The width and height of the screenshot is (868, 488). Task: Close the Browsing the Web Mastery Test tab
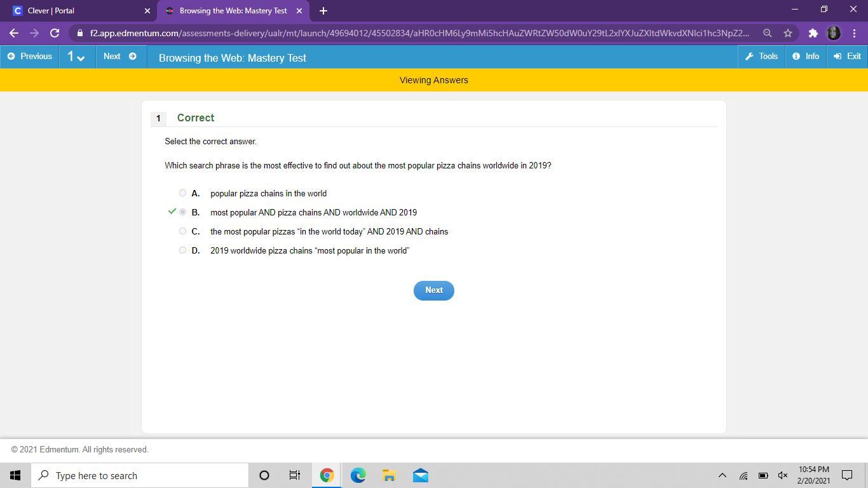pyautogui.click(x=299, y=11)
